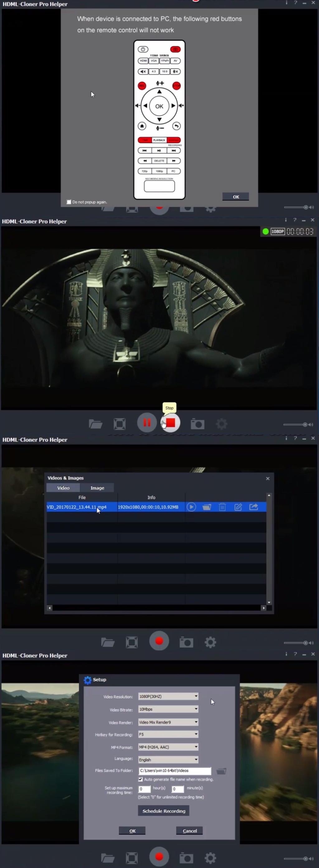Select file VID_20170122_13.44.11.mp4
This screenshot has width=319, height=868.
(76, 507)
